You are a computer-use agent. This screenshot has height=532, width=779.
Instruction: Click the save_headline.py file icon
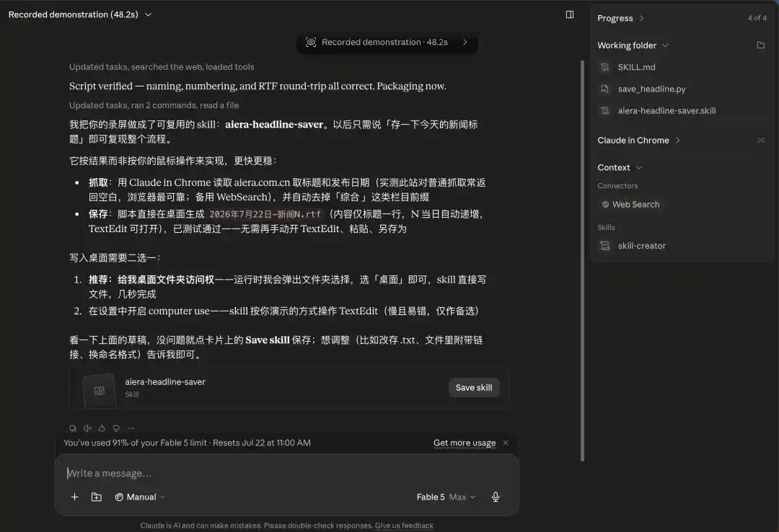[604, 89]
